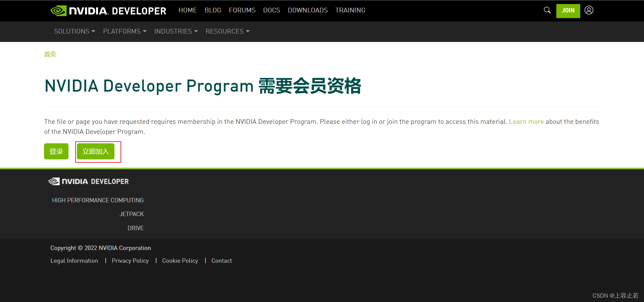The height and width of the screenshot is (302, 644).
Task: Click the 首页 breadcrumb link
Action: pyautogui.click(x=50, y=54)
